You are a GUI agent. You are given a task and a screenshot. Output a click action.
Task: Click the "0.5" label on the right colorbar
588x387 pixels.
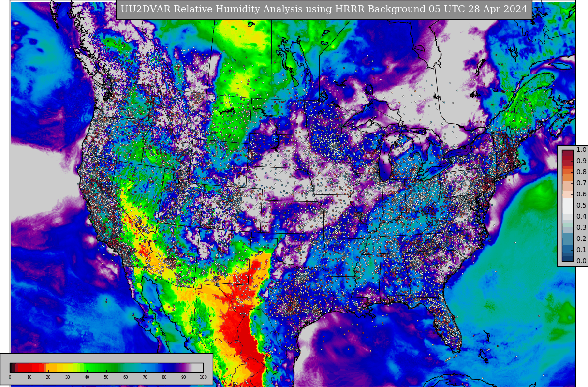pos(581,206)
